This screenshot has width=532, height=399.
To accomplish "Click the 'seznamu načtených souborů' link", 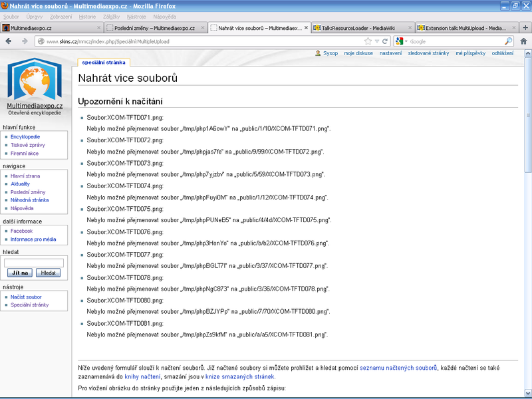I will coord(398,367).
